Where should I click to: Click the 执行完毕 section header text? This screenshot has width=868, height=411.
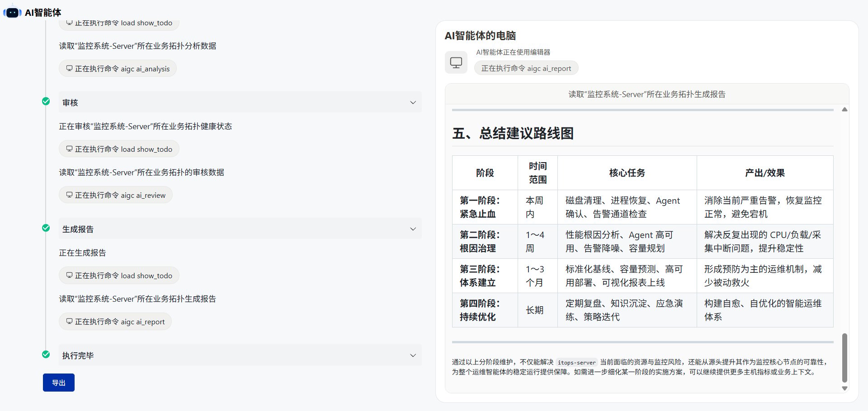tap(78, 355)
